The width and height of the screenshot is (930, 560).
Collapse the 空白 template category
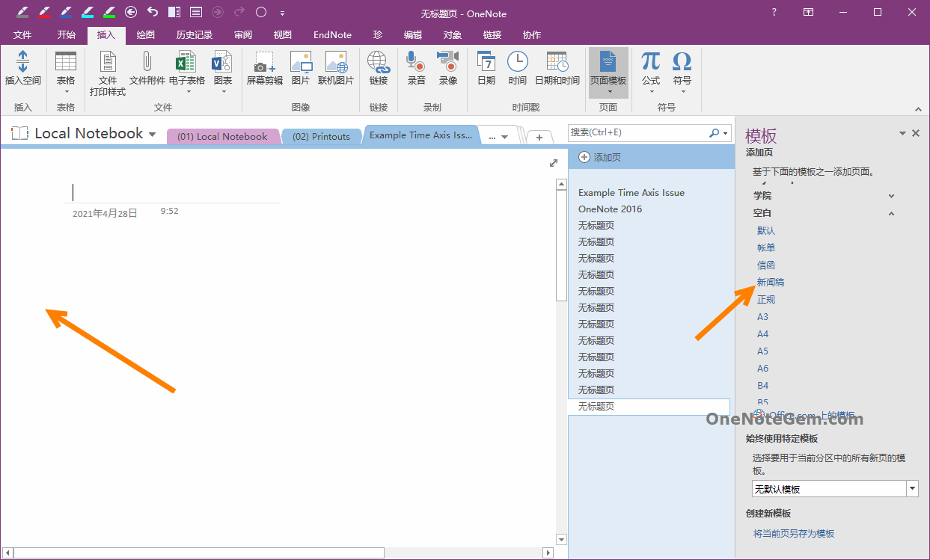[x=891, y=213]
